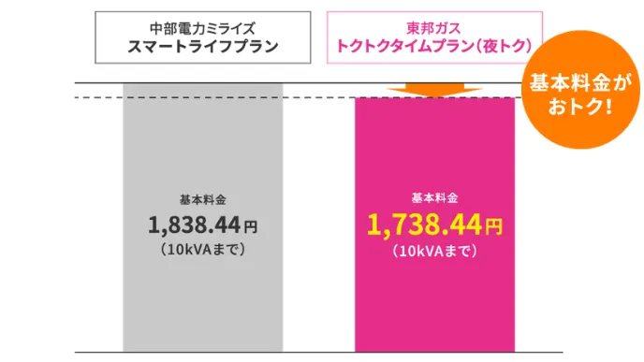This screenshot has height=362, width=644.
Task: Click the おトク! text in orange circle
Action: pos(580,107)
